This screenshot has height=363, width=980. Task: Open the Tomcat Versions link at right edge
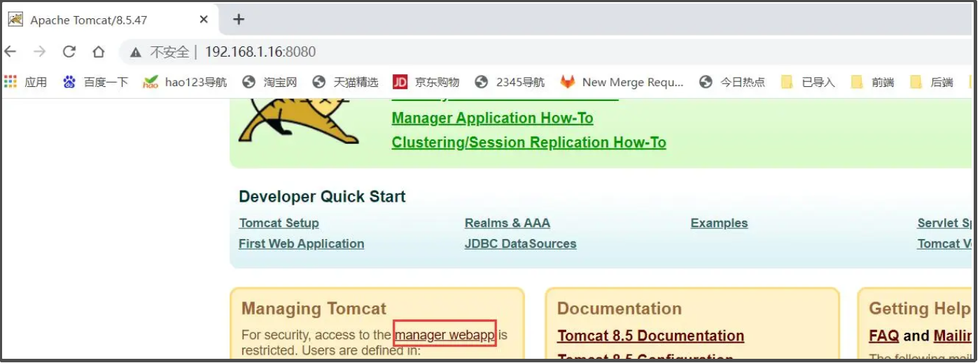pyautogui.click(x=945, y=244)
